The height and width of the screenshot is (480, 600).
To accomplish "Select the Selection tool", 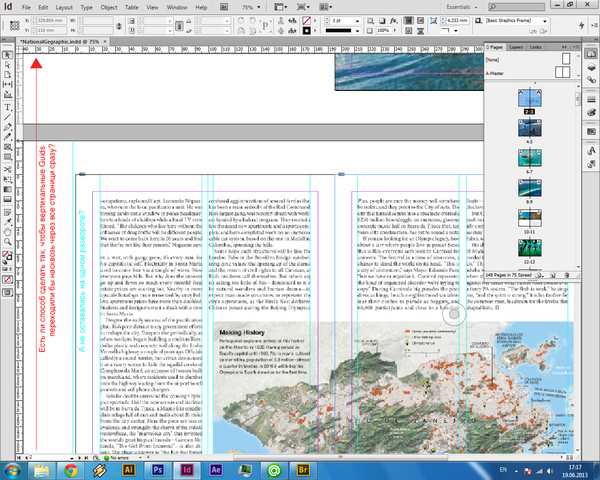I will pos(7,55).
